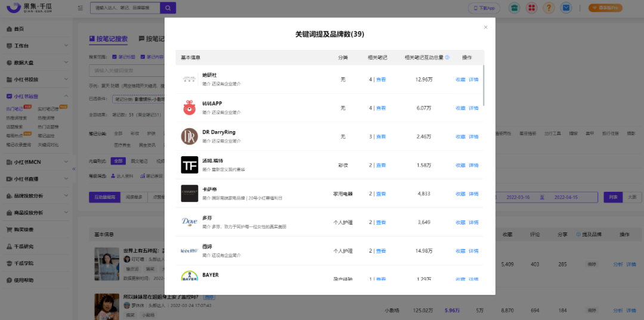The width and height of the screenshot is (644, 320).
Task: Expand the 数据大盘 sidebar section
Action: pyautogui.click(x=66, y=63)
